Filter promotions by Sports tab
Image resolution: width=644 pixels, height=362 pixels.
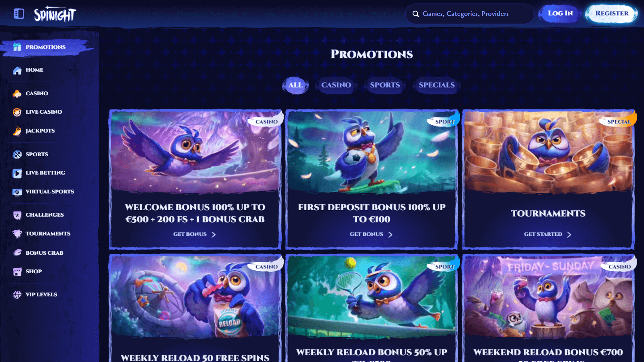point(385,85)
